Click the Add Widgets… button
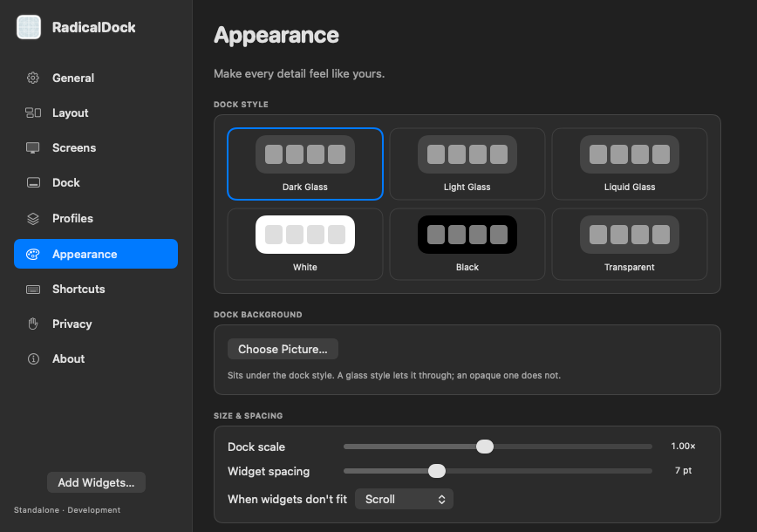 pyautogui.click(x=96, y=482)
